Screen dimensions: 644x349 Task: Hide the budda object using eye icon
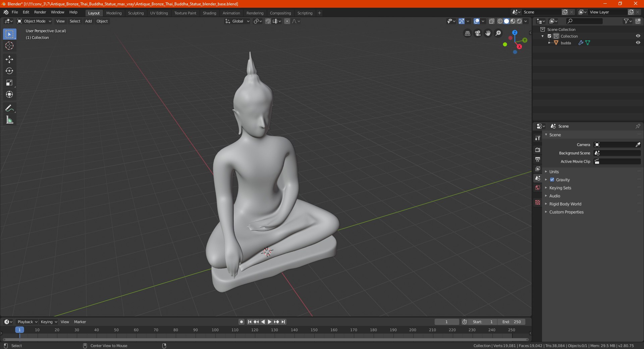[638, 43]
